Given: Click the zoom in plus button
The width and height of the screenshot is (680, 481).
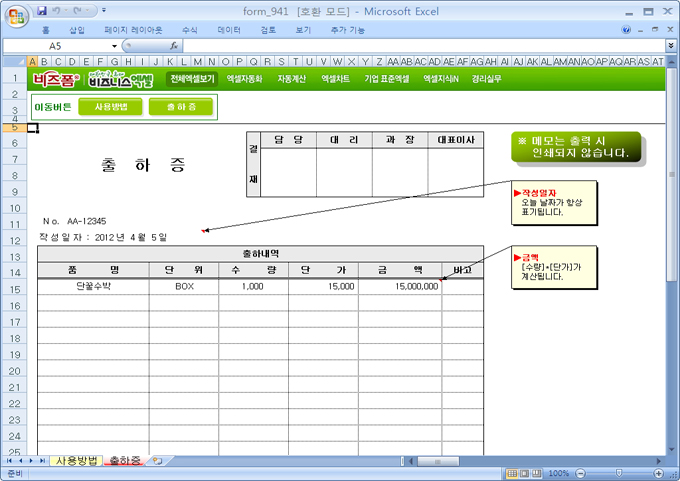Looking at the screenshot, I should pyautogui.click(x=656, y=473).
